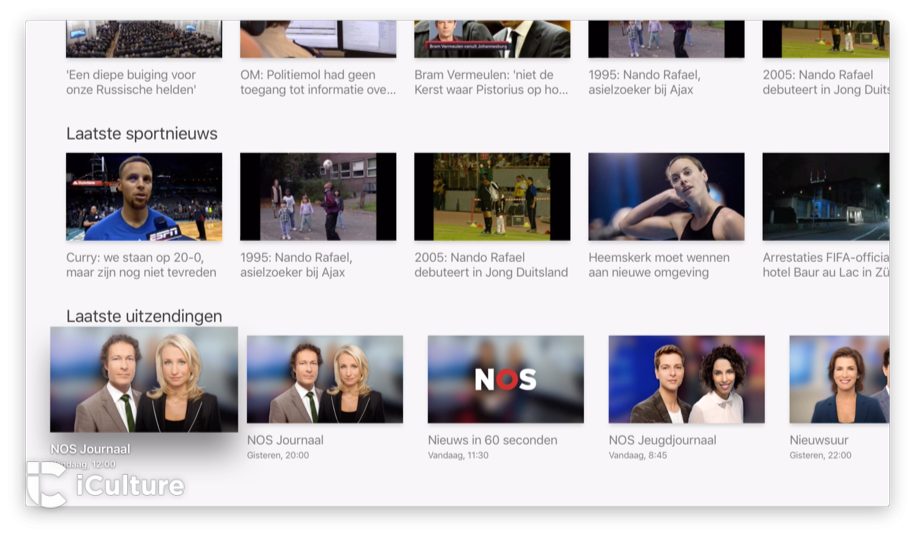Click 'Vandaag, 8:45' timestamp text

click(638, 455)
